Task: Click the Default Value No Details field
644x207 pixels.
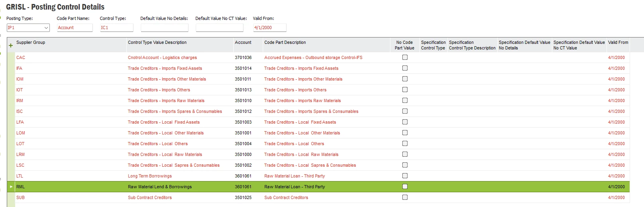Action: click(164, 28)
